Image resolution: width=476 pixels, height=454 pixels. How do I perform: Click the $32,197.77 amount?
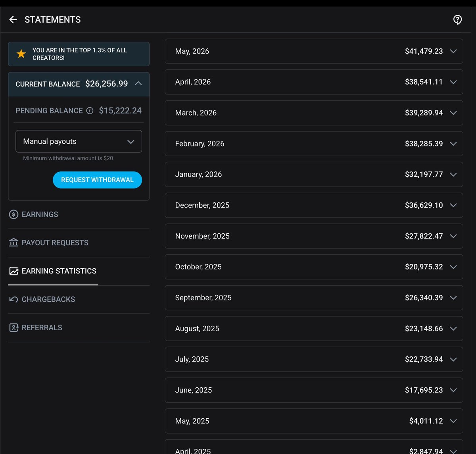[424, 174]
